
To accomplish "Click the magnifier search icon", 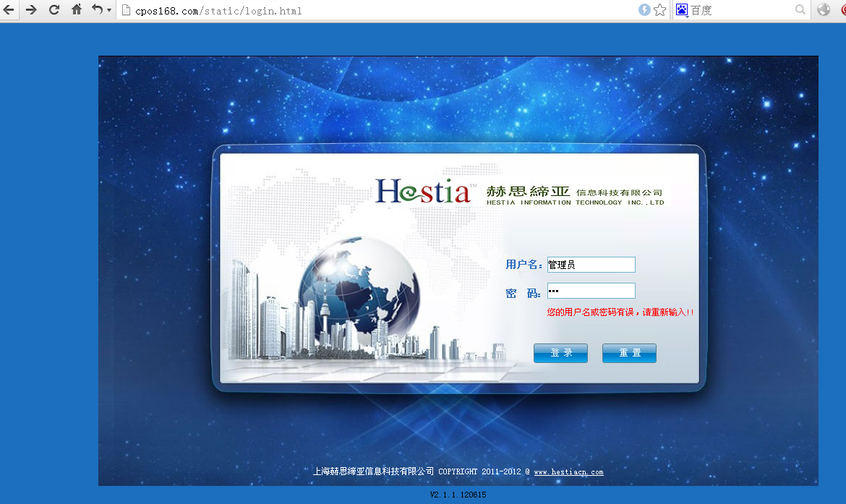I will [x=800, y=9].
